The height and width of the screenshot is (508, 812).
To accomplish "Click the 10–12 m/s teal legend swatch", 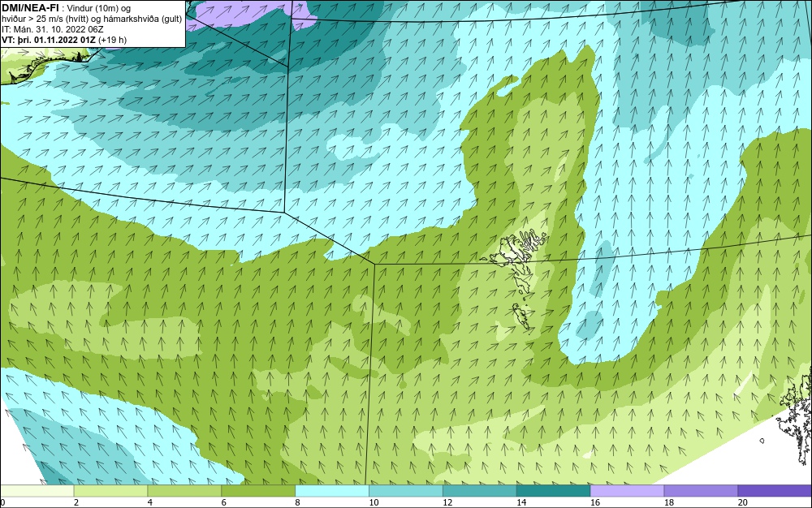I will pyautogui.click(x=405, y=491).
